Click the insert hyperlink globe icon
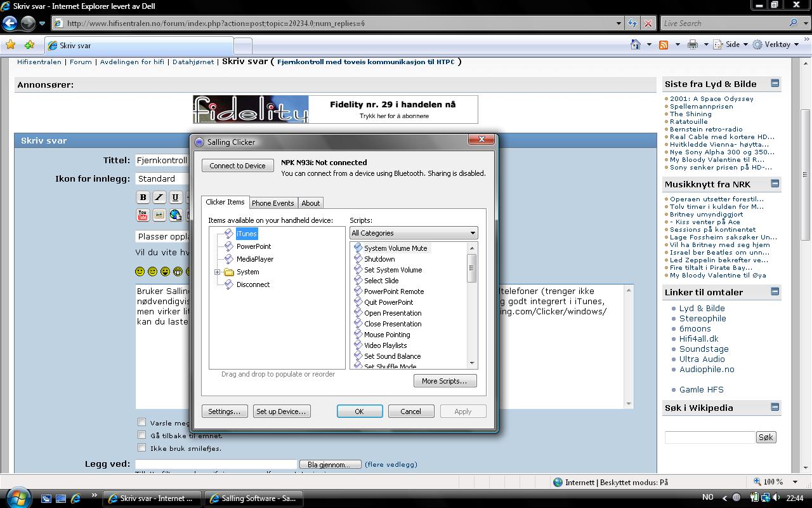This screenshot has width=812, height=508. (176, 215)
